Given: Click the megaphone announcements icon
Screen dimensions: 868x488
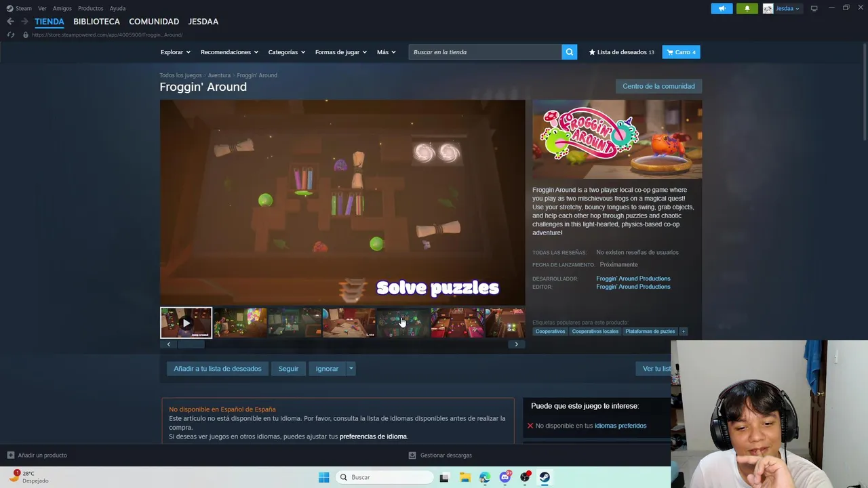Looking at the screenshot, I should click(x=722, y=8).
